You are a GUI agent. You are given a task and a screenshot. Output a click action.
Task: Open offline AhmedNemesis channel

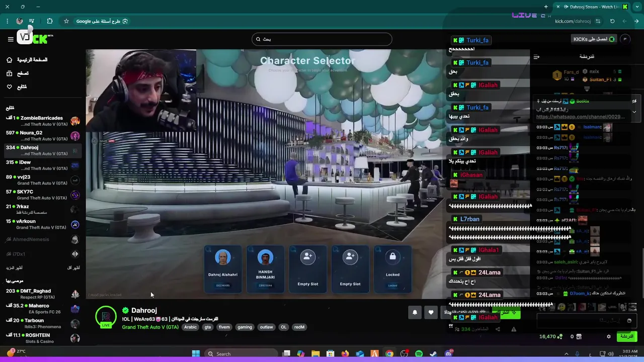click(43, 240)
